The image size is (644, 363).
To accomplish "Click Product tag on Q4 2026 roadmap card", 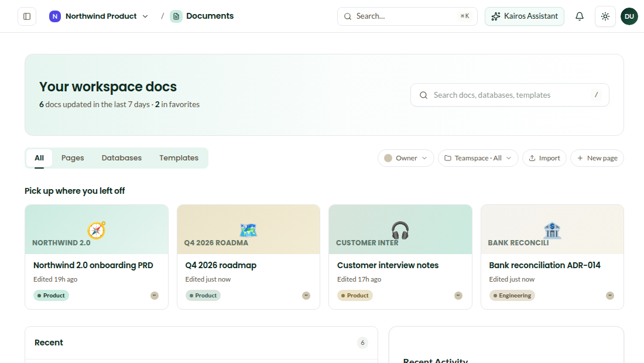I will pyautogui.click(x=203, y=295).
